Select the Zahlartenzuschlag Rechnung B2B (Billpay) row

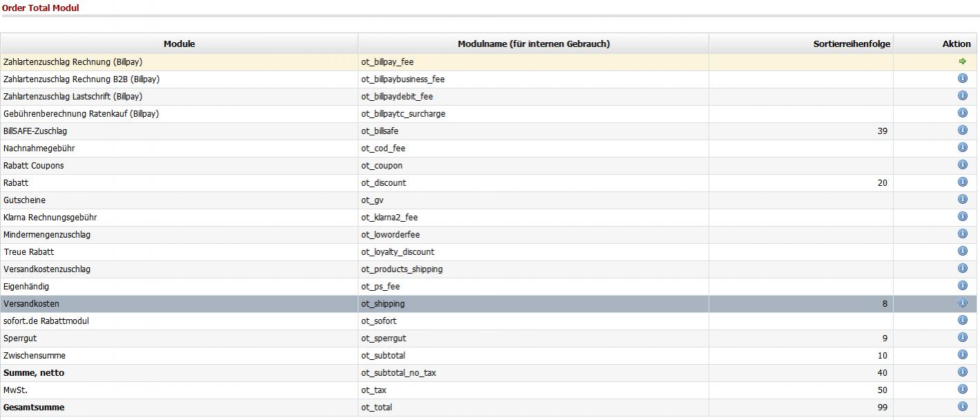[x=82, y=79]
